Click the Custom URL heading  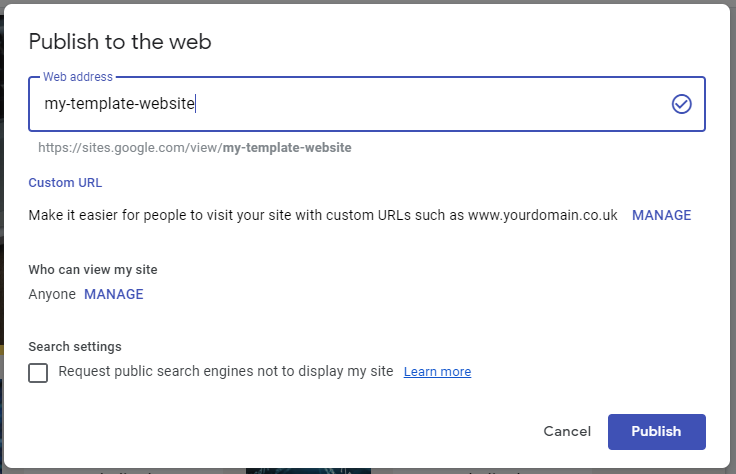[65, 183]
